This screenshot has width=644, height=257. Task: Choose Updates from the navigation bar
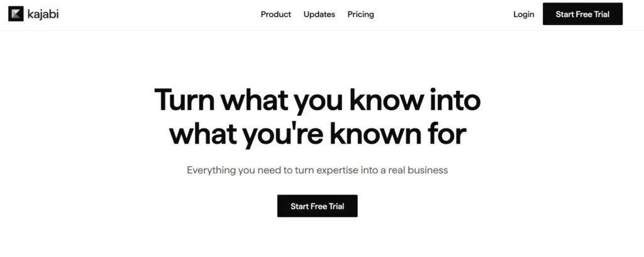point(319,14)
